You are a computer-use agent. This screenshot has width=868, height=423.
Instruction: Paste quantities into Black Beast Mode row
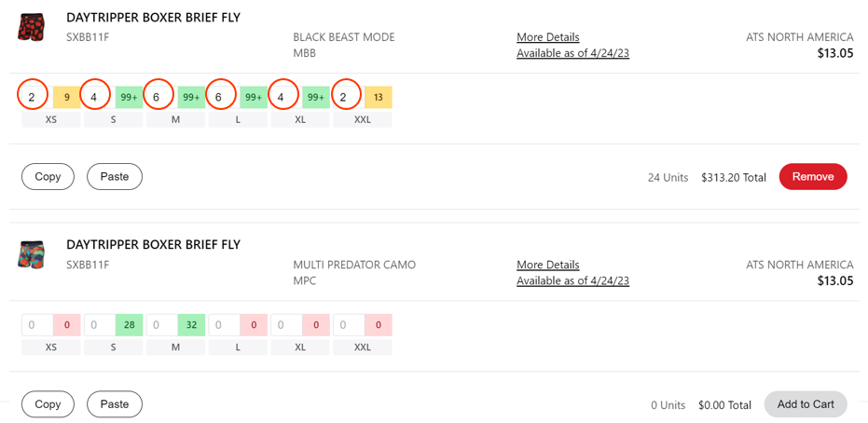115,176
